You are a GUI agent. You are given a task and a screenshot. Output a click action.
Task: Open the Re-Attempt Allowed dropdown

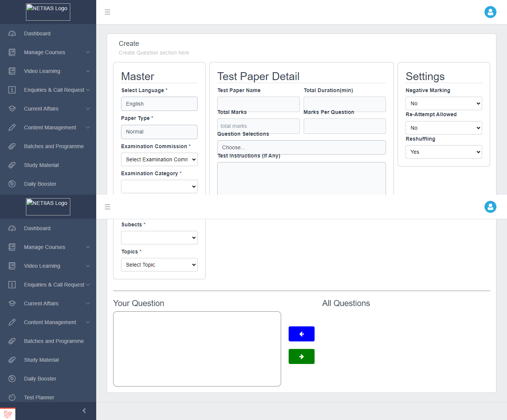tap(443, 128)
